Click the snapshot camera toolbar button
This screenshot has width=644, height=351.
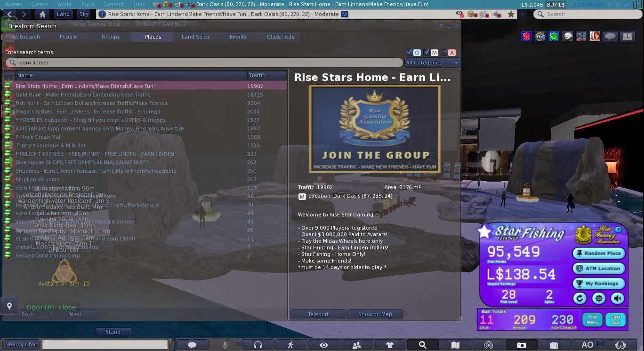521,345
